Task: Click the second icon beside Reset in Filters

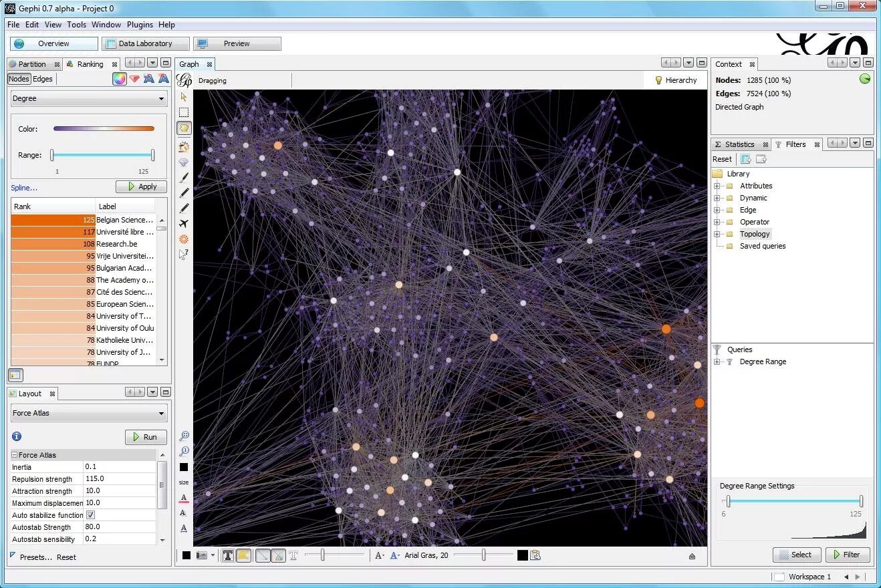Action: click(761, 159)
